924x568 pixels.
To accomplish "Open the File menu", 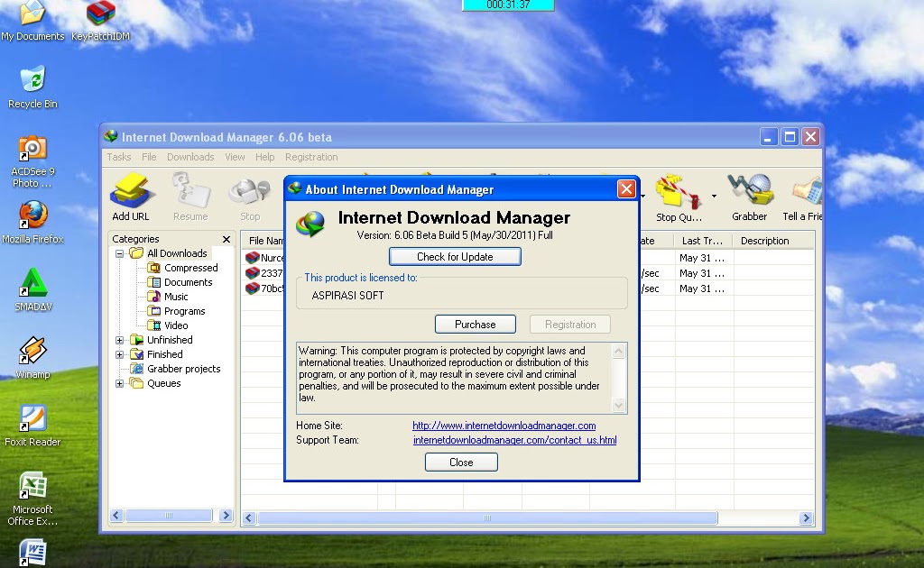I will pyautogui.click(x=149, y=157).
